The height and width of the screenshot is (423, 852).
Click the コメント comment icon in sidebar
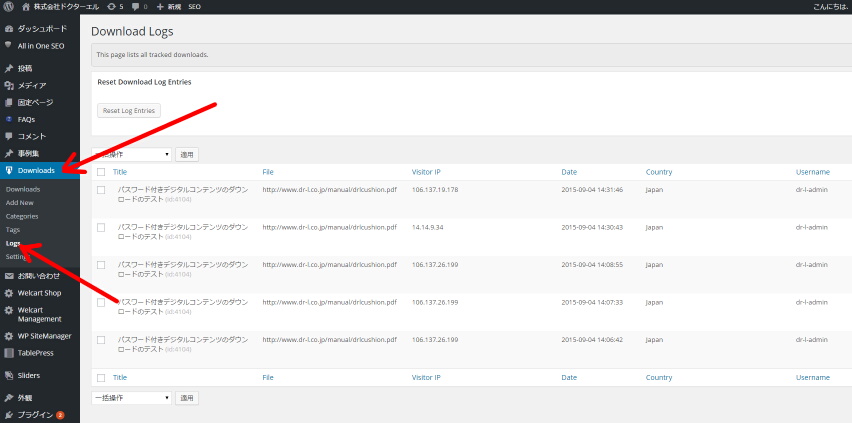tap(9, 136)
